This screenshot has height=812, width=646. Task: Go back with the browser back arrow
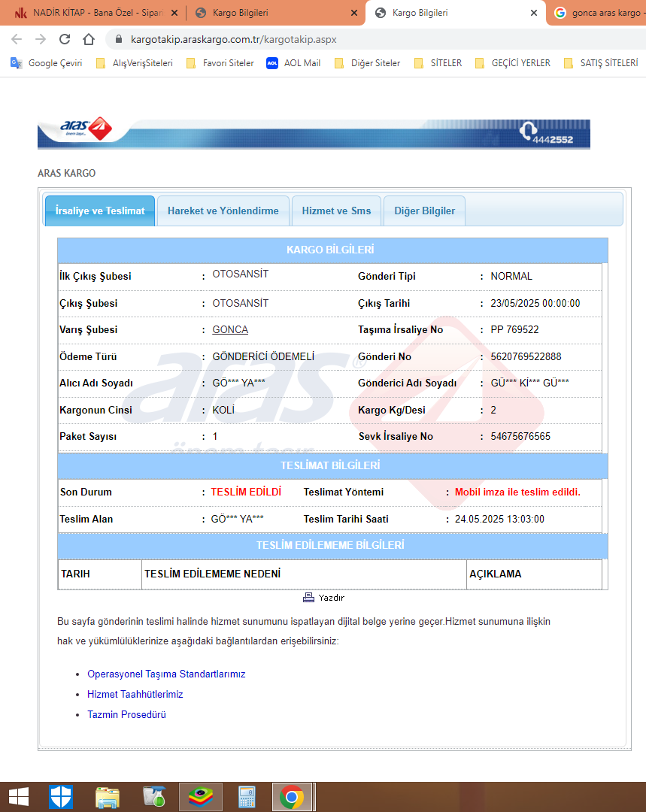coord(17,39)
